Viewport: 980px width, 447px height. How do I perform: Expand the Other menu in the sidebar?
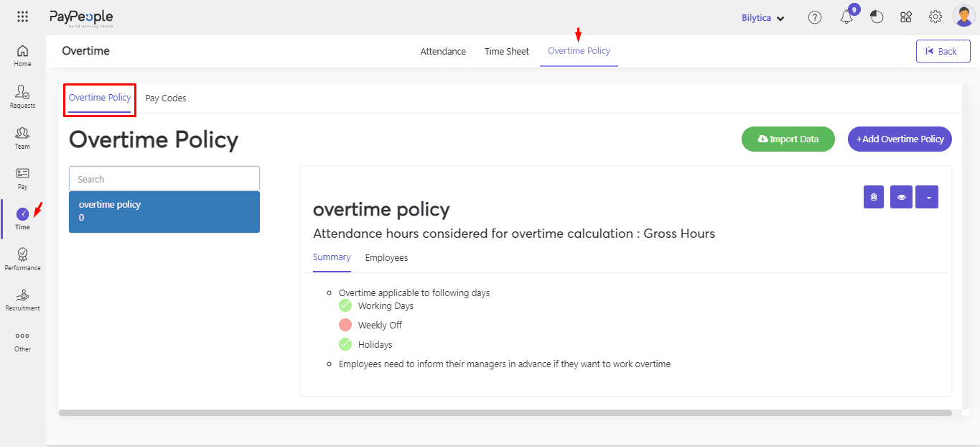[23, 340]
